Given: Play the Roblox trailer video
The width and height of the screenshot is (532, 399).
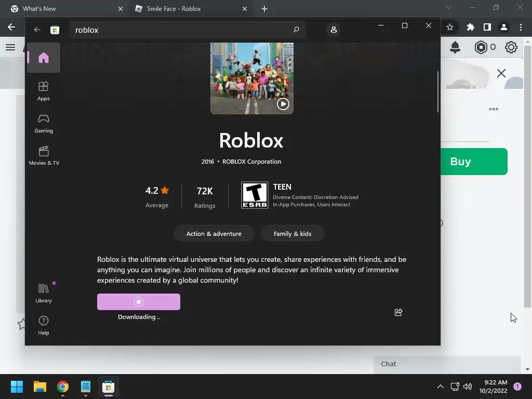Looking at the screenshot, I should (x=283, y=104).
